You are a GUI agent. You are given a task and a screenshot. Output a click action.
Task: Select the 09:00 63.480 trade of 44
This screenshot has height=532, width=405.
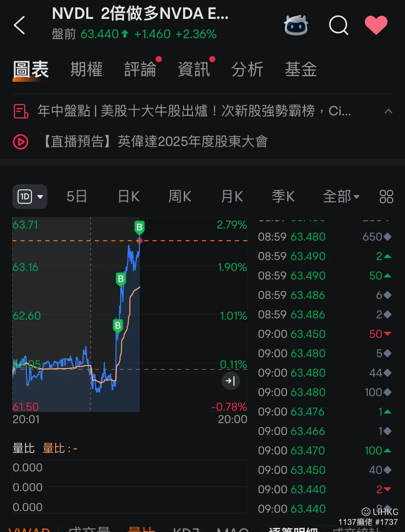click(x=325, y=373)
